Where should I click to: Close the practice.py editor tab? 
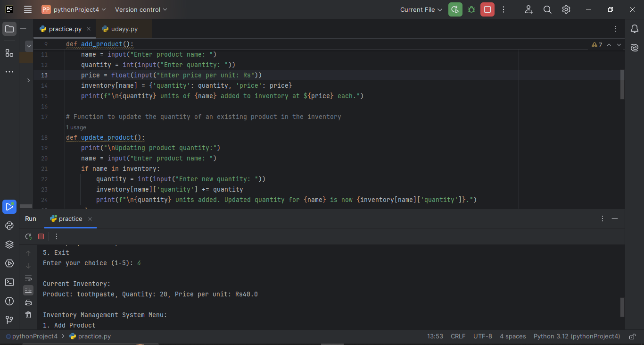pyautogui.click(x=89, y=29)
